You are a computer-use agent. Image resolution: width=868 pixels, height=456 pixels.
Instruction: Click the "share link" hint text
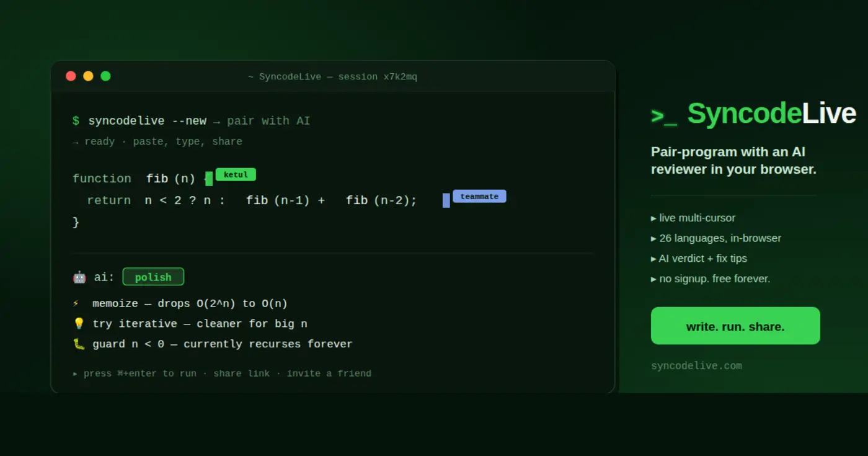pyautogui.click(x=242, y=373)
